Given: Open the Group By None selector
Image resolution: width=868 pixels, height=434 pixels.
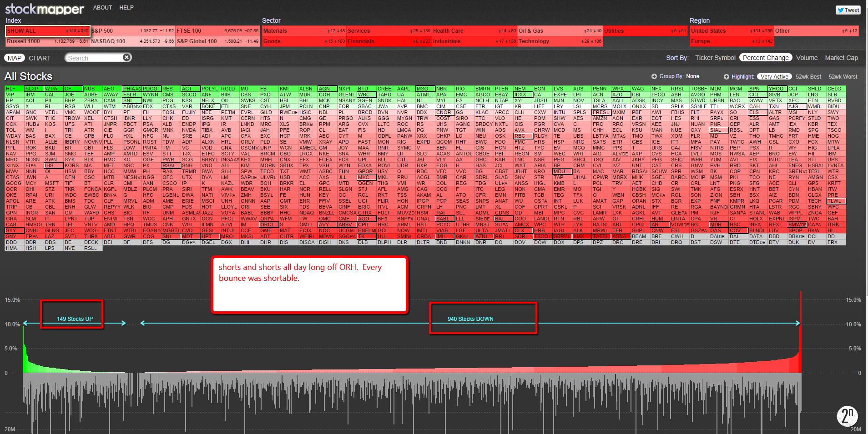Looking at the screenshot, I should (x=692, y=76).
